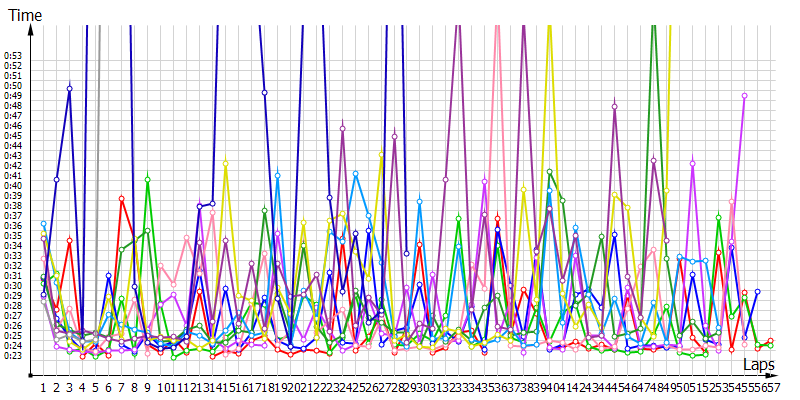
Task: Click the red peak marker at lap 7
Action: click(x=121, y=198)
